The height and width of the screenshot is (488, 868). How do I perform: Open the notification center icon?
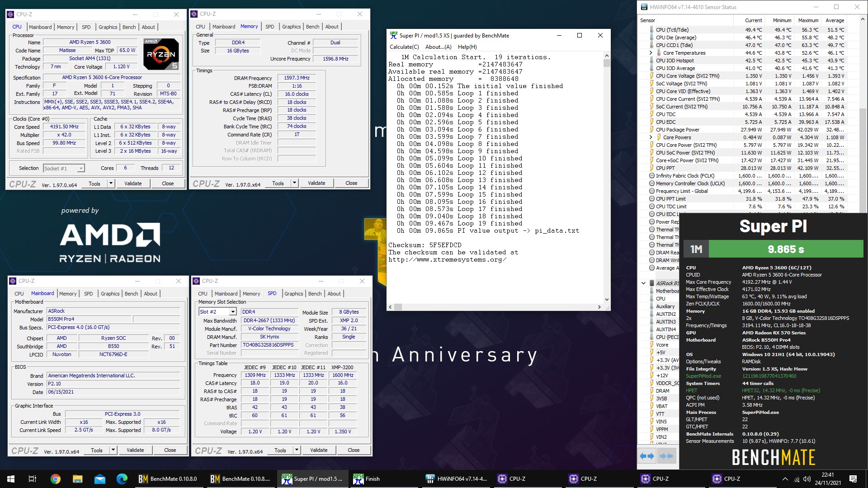(853, 479)
